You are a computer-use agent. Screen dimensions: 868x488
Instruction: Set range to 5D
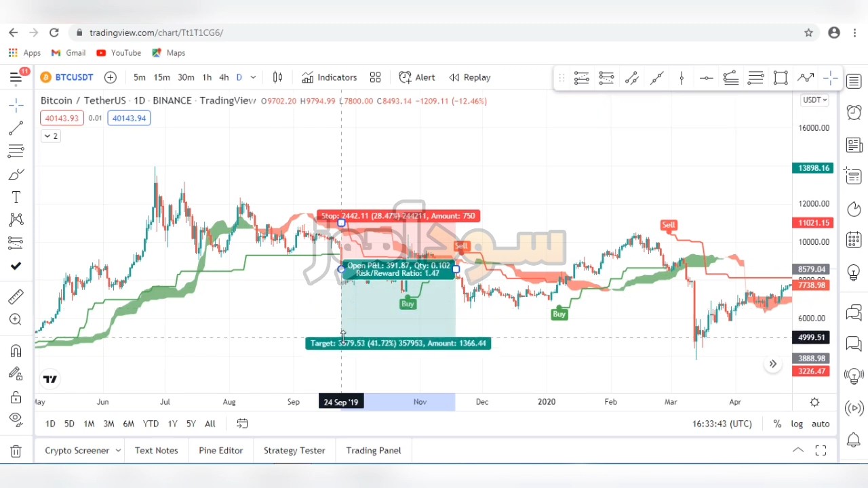[x=69, y=424]
